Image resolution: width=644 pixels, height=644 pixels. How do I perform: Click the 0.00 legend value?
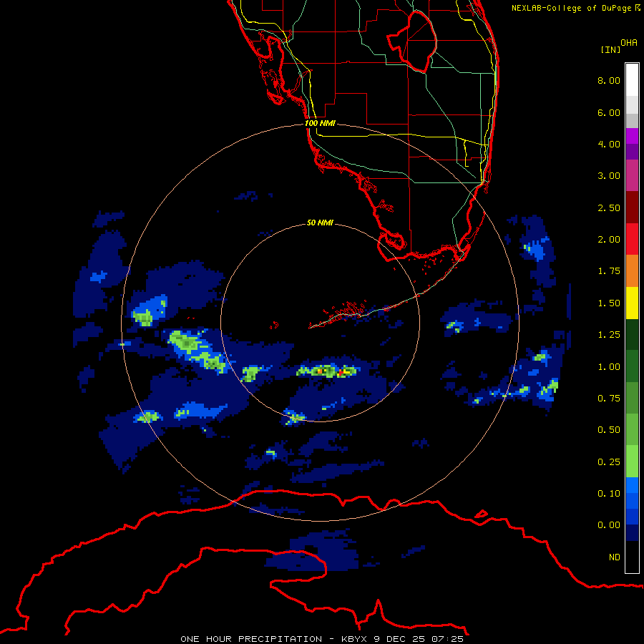609,525
